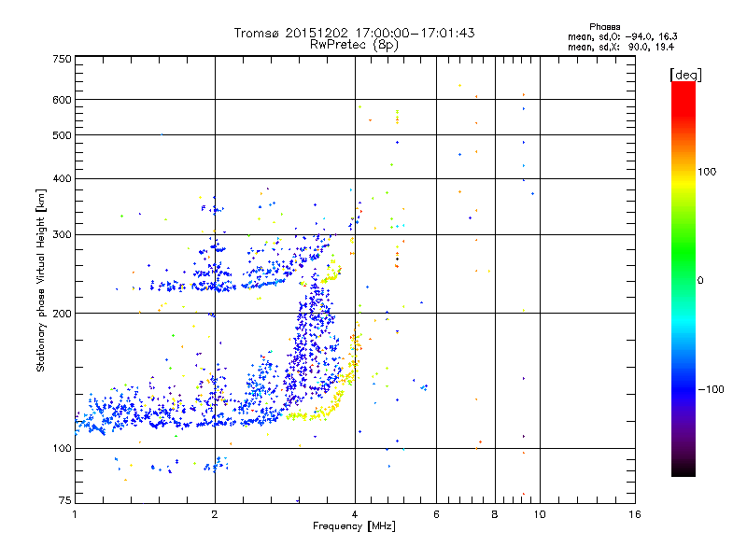Viewport: 747px width, 560px height.
Task: Click the red top of the phase colorbar
Action: pyautogui.click(x=683, y=88)
